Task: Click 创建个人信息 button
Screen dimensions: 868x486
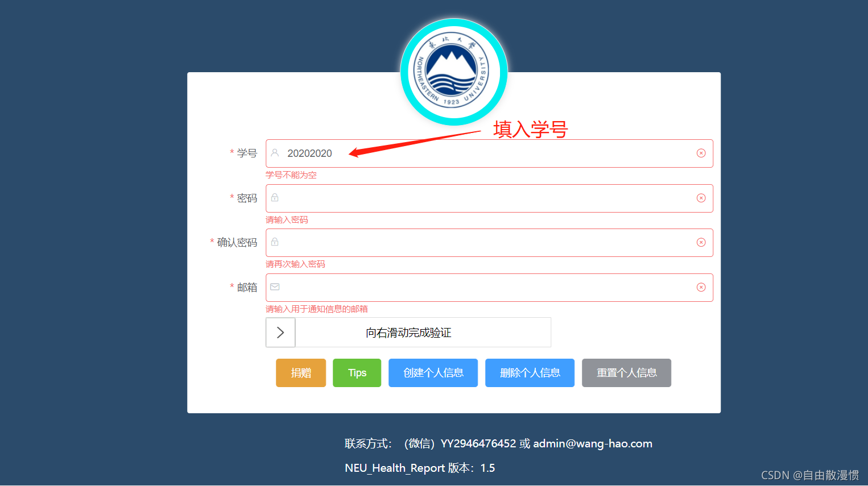Action: (x=433, y=373)
